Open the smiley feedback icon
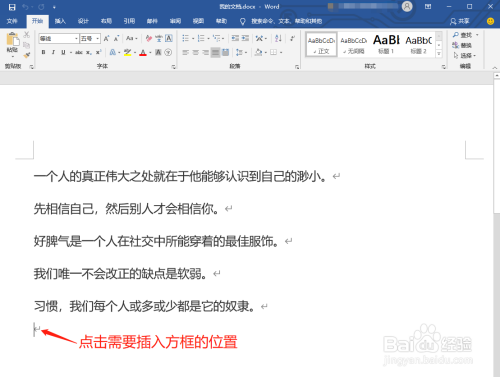Image resolution: width=500 pixels, height=377 pixels. point(490,21)
